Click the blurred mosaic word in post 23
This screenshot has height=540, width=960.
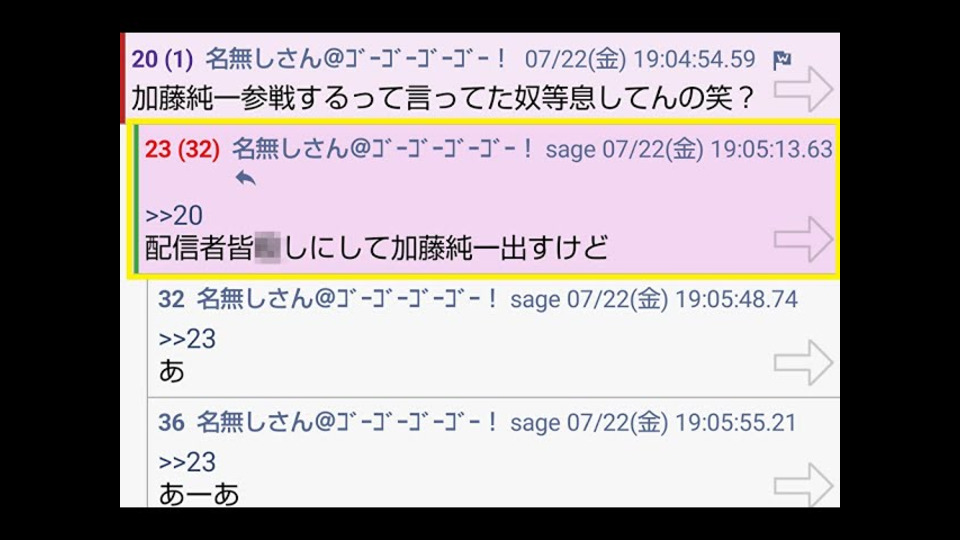pos(268,247)
